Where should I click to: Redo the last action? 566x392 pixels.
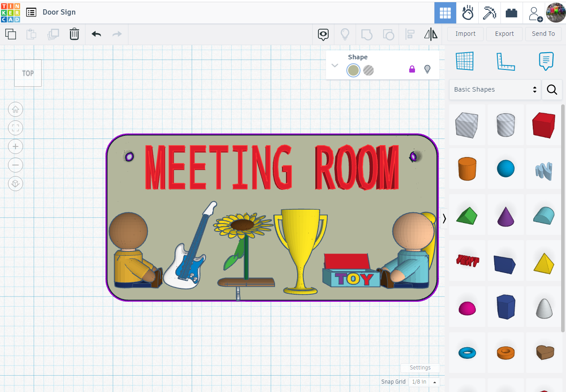click(x=117, y=34)
